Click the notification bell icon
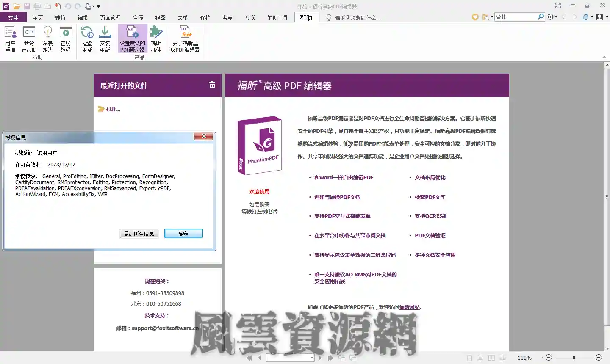Viewport: 610px width, 364px height. (x=585, y=17)
